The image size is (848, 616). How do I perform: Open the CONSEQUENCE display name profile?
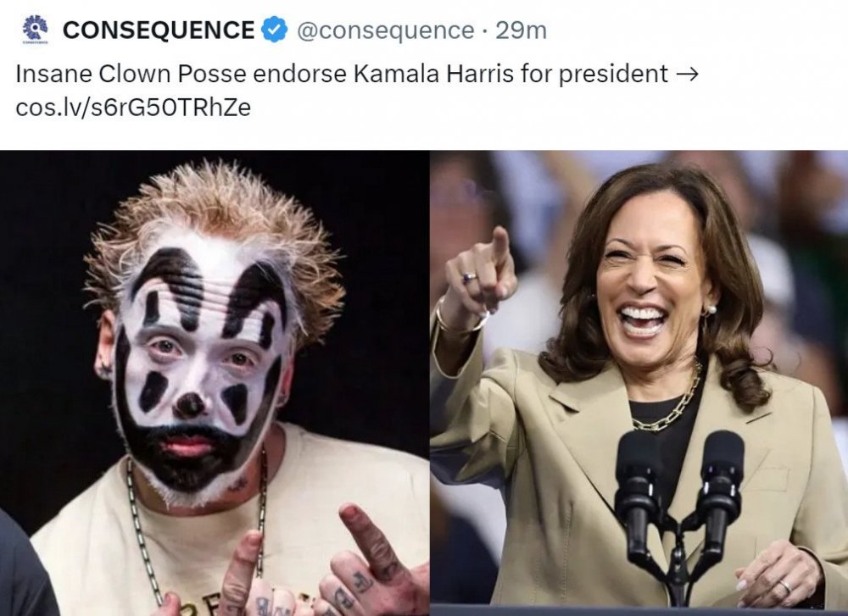(159, 31)
